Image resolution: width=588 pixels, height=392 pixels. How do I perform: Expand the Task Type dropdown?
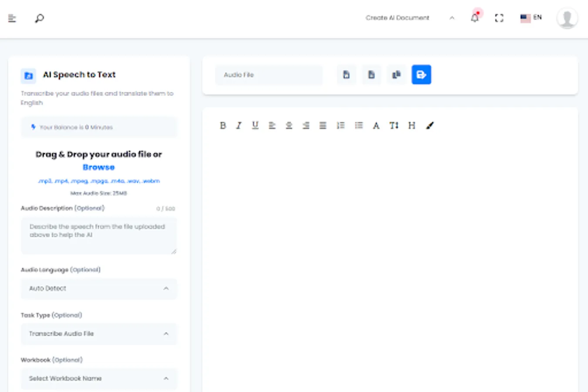99,334
